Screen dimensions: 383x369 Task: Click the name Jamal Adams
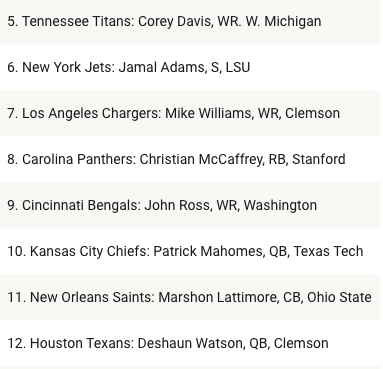point(161,67)
